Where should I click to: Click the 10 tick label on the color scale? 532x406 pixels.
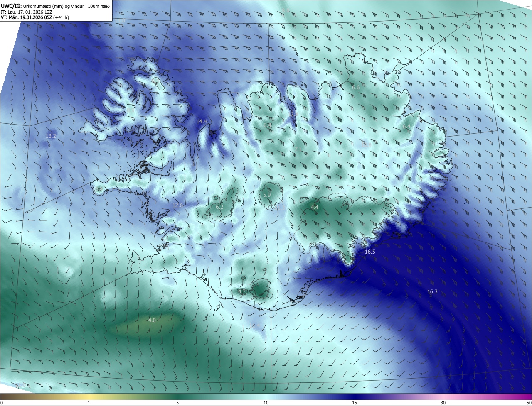(x=266, y=403)
